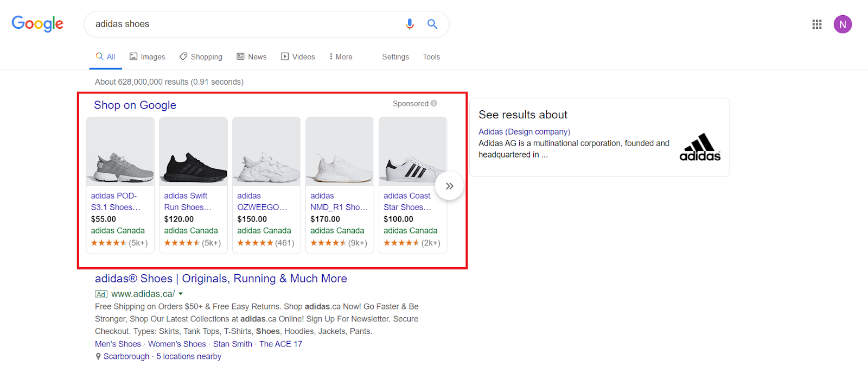Open the Shop on Google heading link
Viewport: 868px width, 372px height.
[x=135, y=105]
